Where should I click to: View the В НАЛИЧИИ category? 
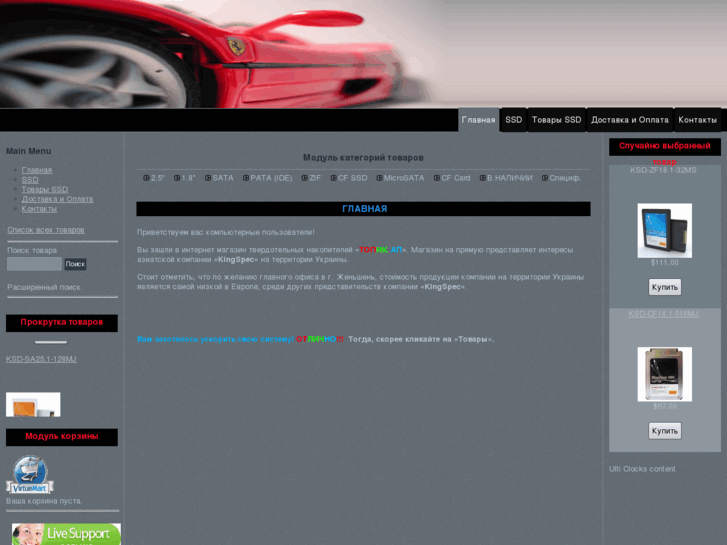510,178
